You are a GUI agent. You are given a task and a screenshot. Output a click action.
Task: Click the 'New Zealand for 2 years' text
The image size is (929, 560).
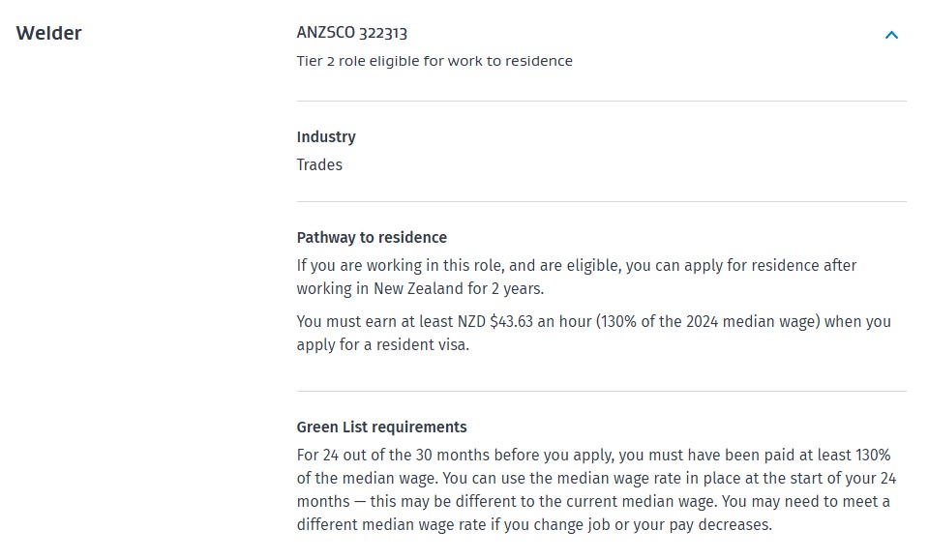point(458,288)
